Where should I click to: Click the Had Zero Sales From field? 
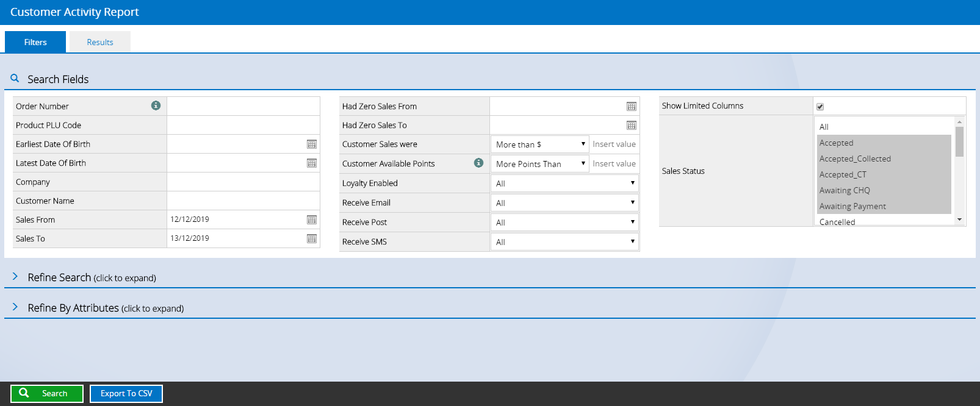coord(564,106)
